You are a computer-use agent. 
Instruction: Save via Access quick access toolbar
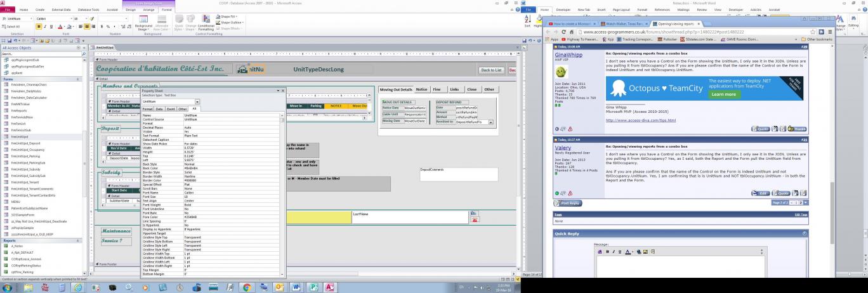[x=9, y=41]
